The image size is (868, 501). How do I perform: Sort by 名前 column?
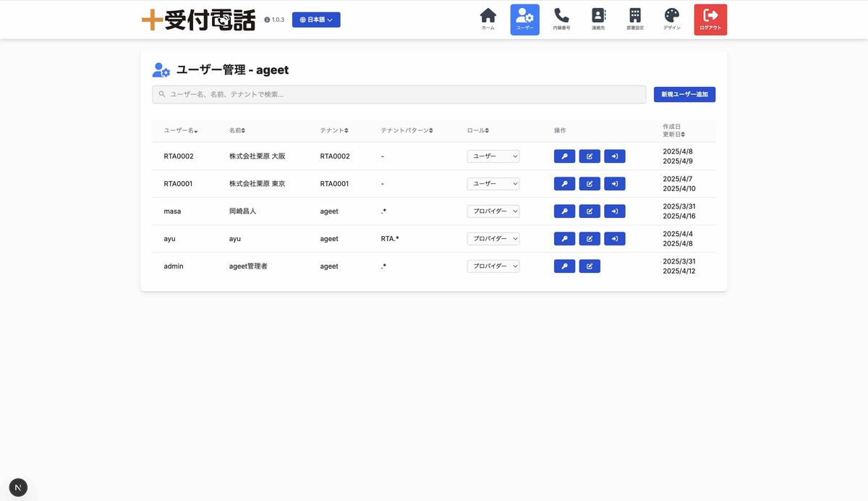pyautogui.click(x=237, y=130)
